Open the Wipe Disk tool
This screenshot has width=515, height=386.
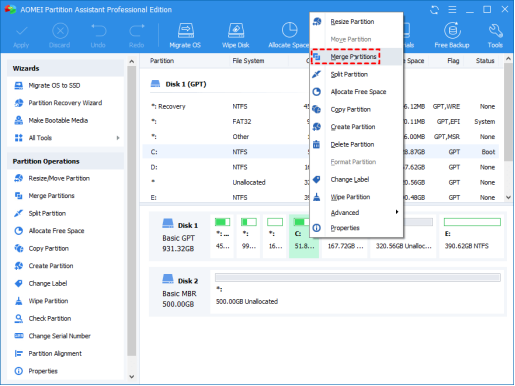(236, 35)
